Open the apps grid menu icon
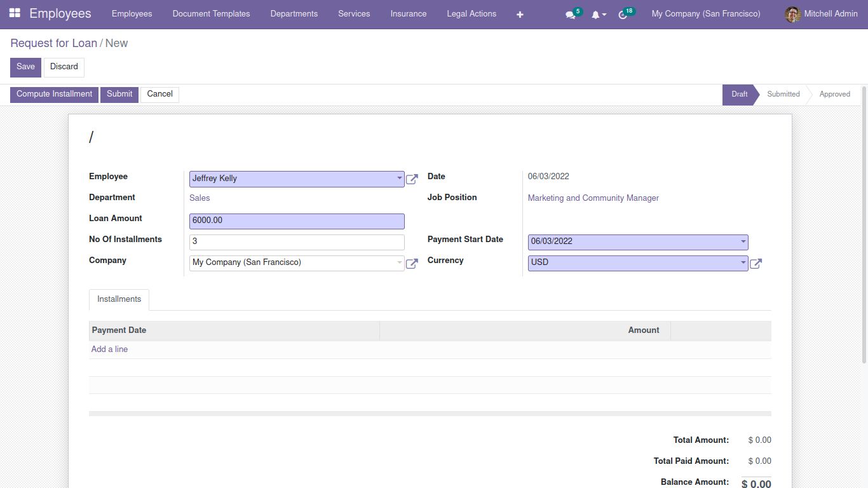Screen dimensions: 868x488 [15, 13]
